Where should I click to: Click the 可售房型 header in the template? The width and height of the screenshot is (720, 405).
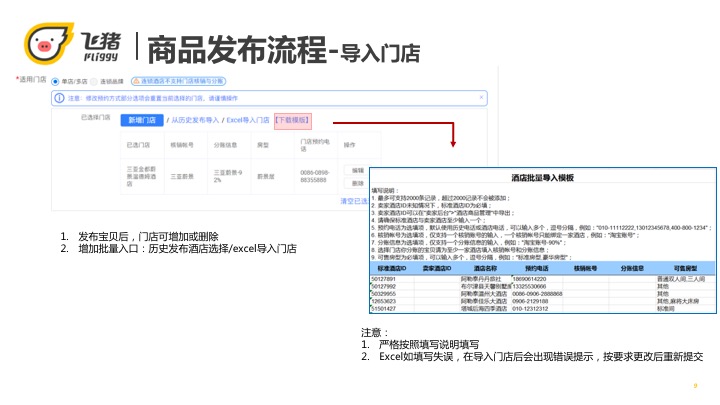pos(685,268)
